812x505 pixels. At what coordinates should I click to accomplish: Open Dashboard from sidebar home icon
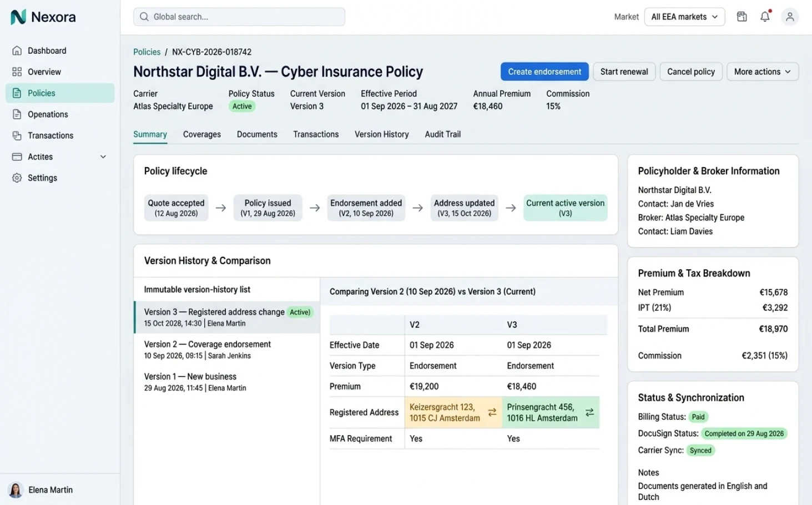[x=17, y=50]
